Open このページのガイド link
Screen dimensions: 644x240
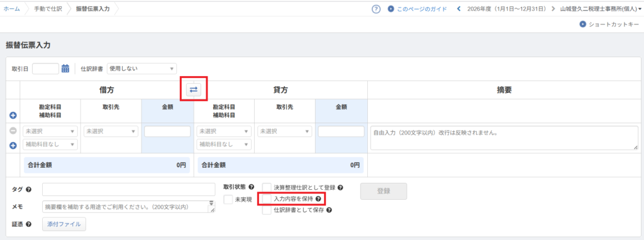[x=422, y=9]
